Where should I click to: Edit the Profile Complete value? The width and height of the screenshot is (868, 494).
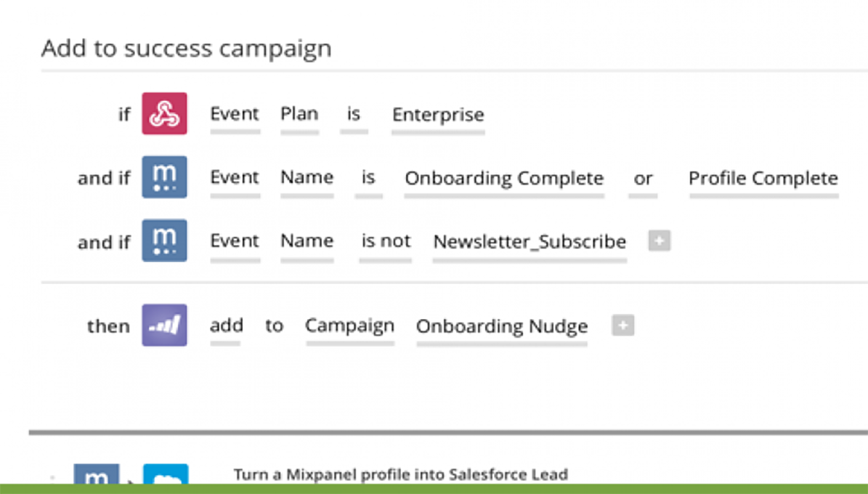tap(763, 178)
